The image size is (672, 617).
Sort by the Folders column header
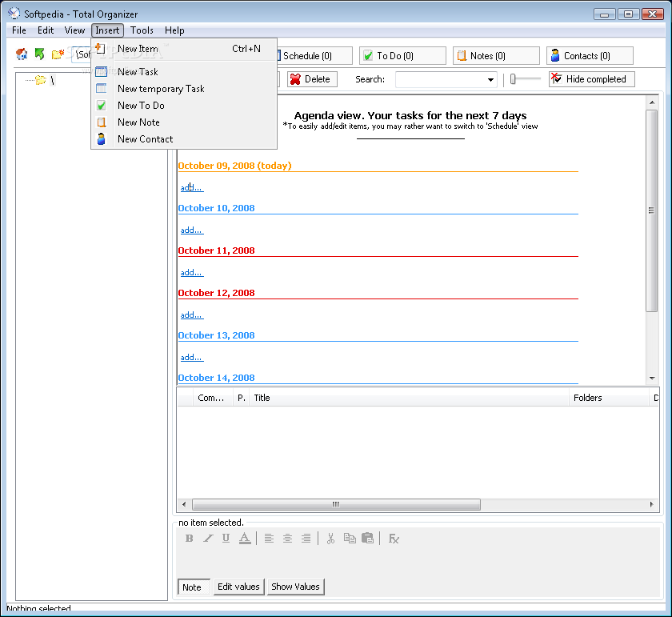tap(609, 398)
